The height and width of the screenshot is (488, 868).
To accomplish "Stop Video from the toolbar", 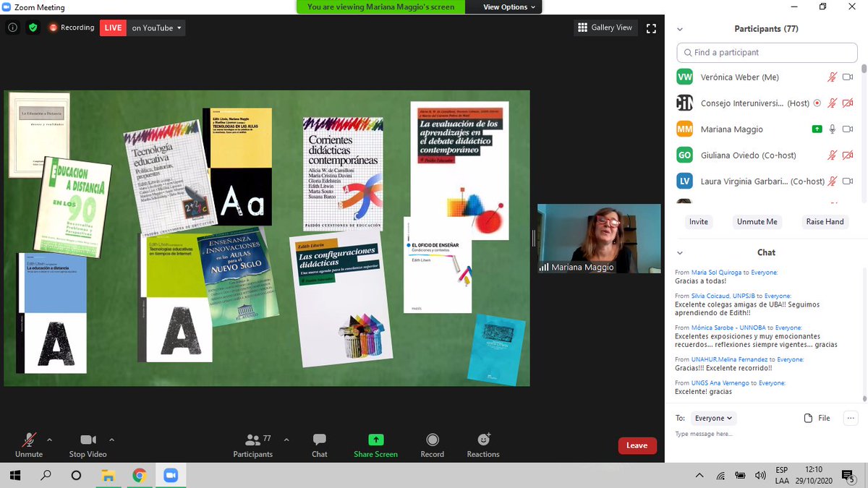I will (88, 445).
